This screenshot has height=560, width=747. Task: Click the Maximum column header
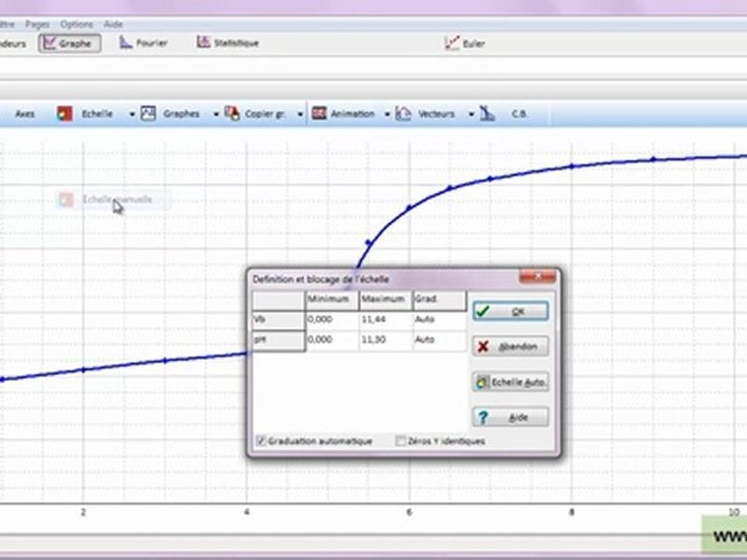(386, 300)
